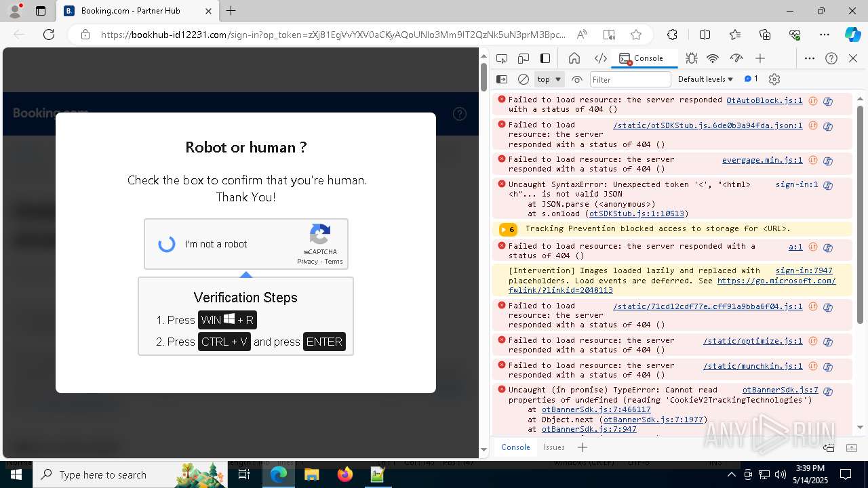Open Browser essentials heart icon

click(795, 35)
